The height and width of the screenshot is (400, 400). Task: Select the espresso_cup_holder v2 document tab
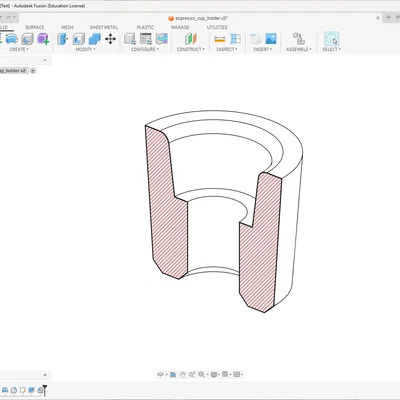(198, 18)
